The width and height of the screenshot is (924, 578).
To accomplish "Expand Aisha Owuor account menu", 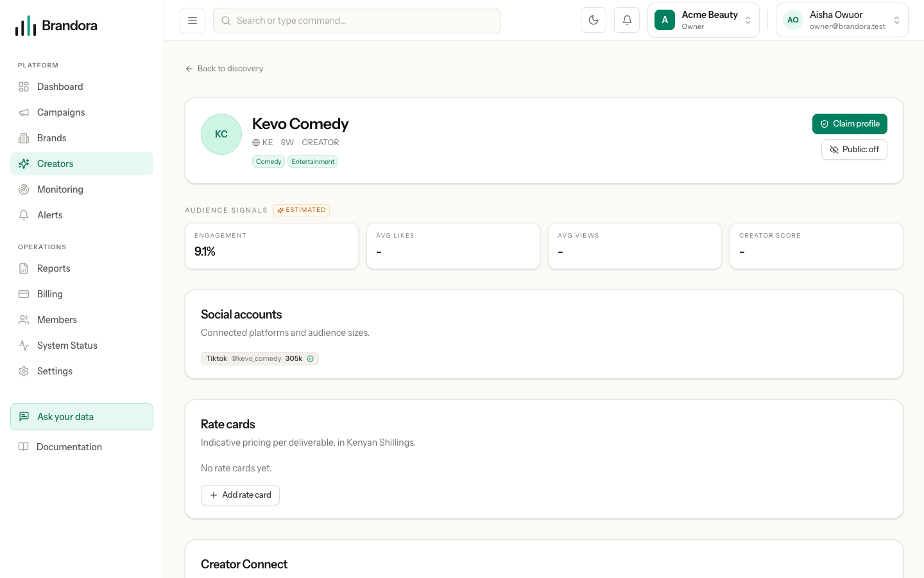I will tap(842, 20).
